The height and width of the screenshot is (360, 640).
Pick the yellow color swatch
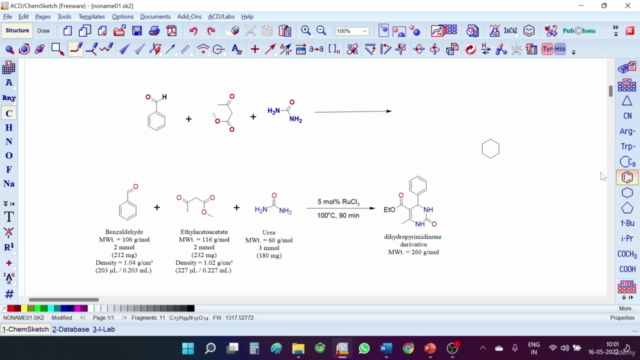pyautogui.click(x=24, y=308)
